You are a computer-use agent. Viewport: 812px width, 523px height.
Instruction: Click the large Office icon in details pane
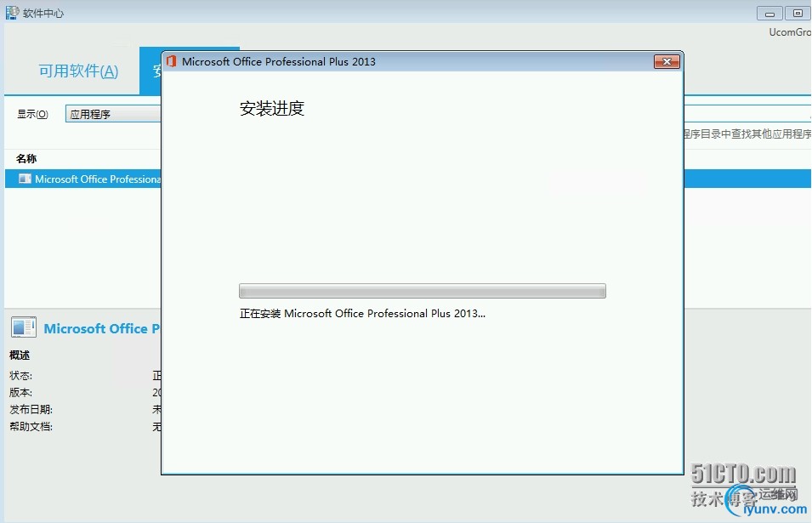[x=23, y=327]
